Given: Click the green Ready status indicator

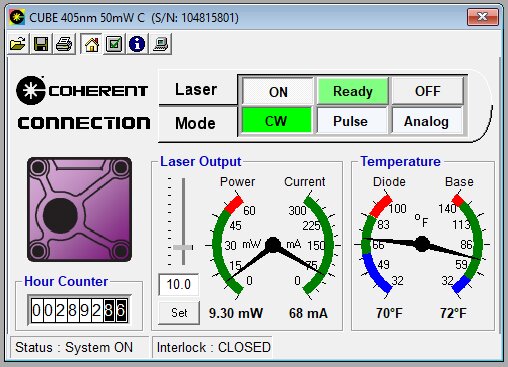Looking at the screenshot, I should tap(353, 91).
